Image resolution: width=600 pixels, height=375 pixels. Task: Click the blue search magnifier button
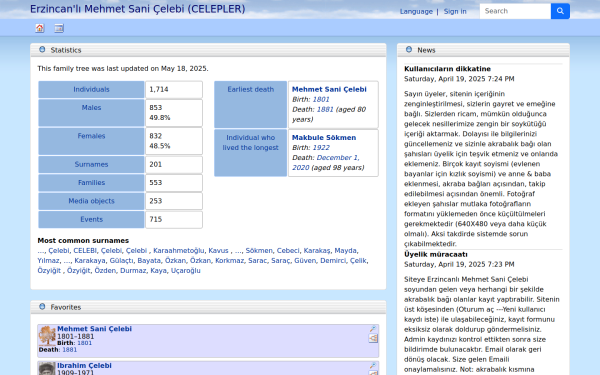click(x=560, y=11)
